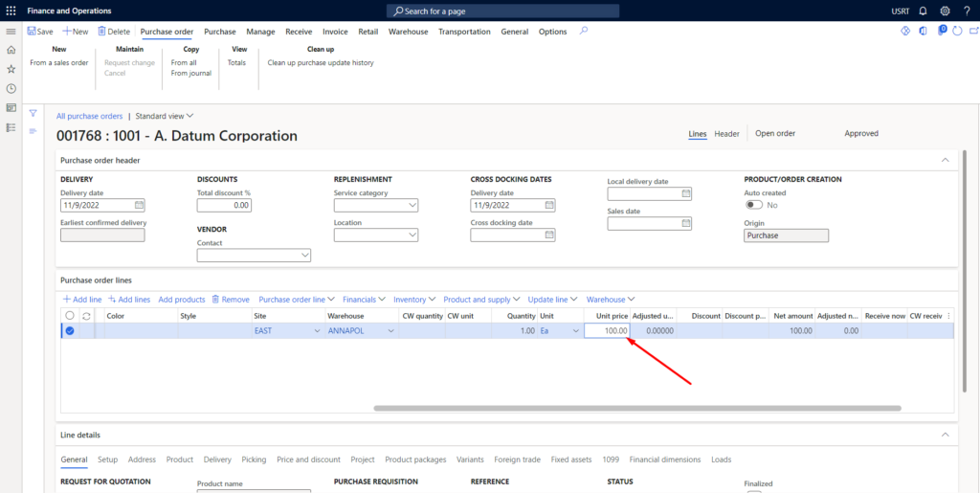Open the settings gear icon
Screen dimensions: 980x493
point(945,11)
